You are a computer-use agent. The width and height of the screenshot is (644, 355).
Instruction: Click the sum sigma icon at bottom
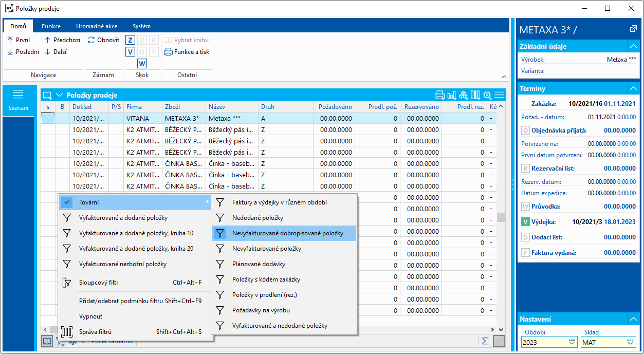[x=485, y=341]
